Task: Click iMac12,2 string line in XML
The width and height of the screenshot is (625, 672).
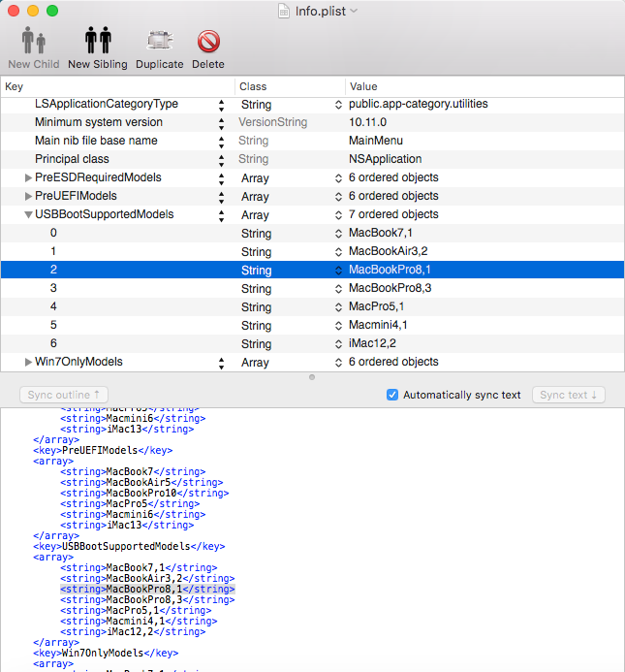Action: pyautogui.click(x=133, y=631)
